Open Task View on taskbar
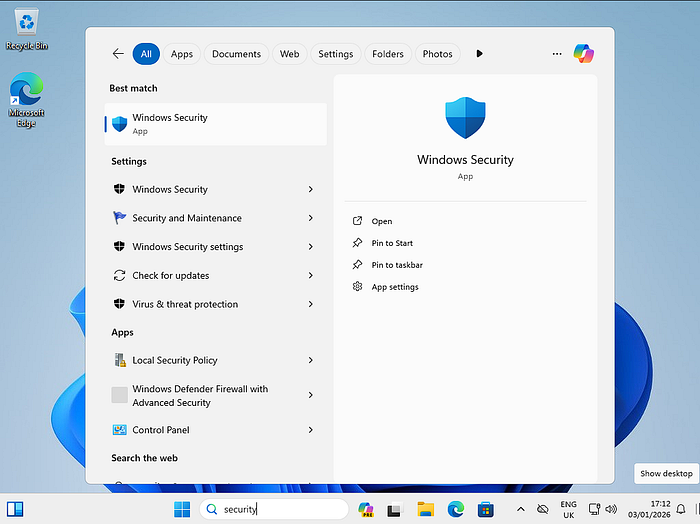The width and height of the screenshot is (700, 524). (395, 509)
